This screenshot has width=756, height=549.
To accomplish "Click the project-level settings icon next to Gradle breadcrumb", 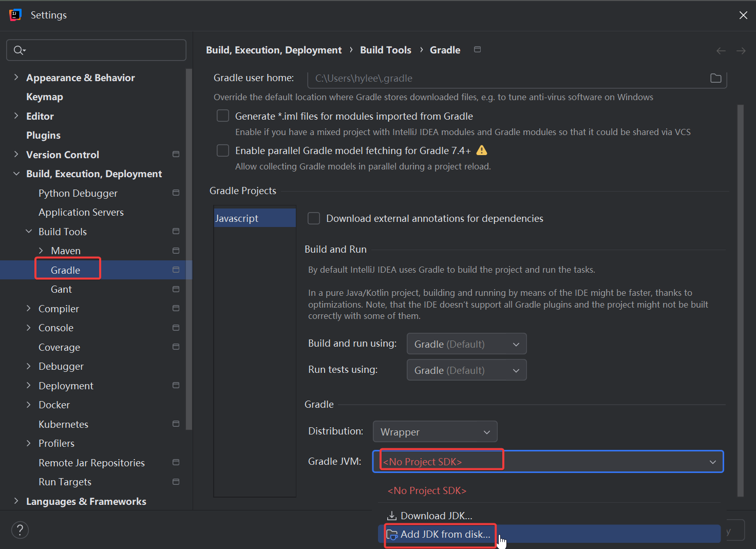I will (x=477, y=50).
